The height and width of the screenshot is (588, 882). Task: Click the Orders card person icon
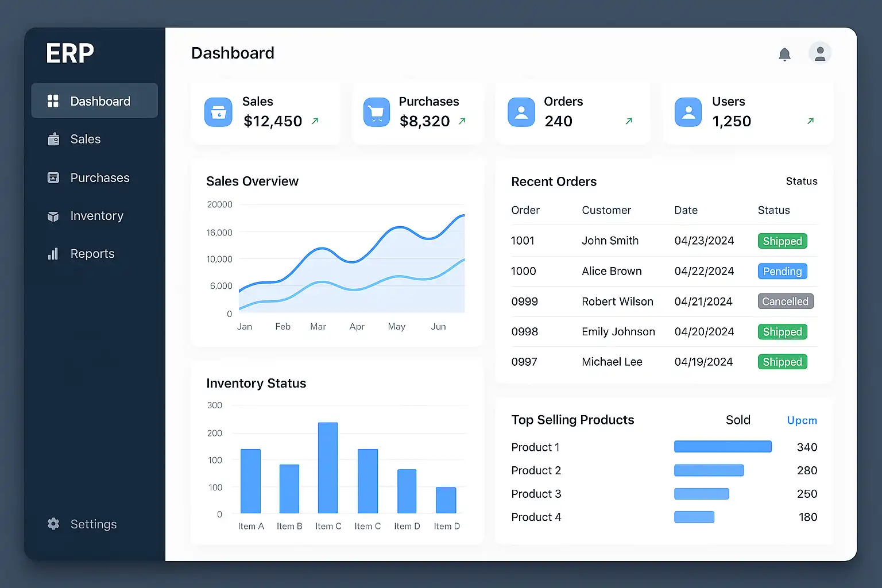(x=521, y=112)
